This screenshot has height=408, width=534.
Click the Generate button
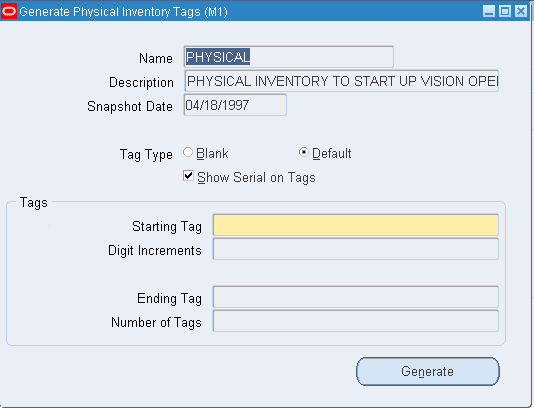428,371
